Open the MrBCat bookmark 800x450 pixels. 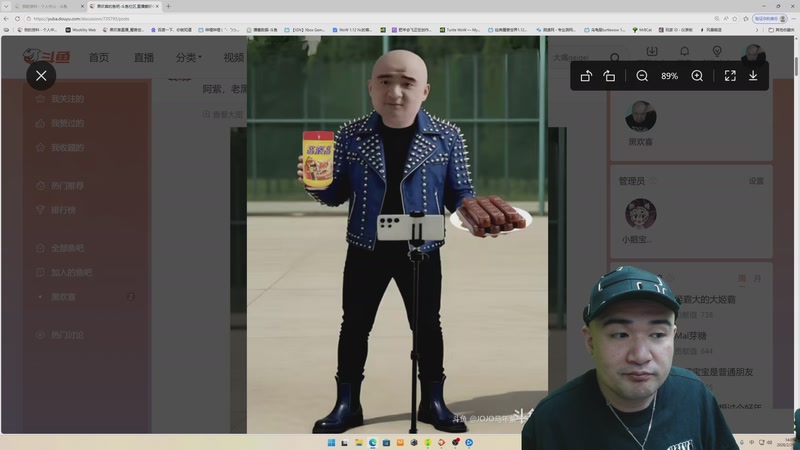[x=642, y=30]
